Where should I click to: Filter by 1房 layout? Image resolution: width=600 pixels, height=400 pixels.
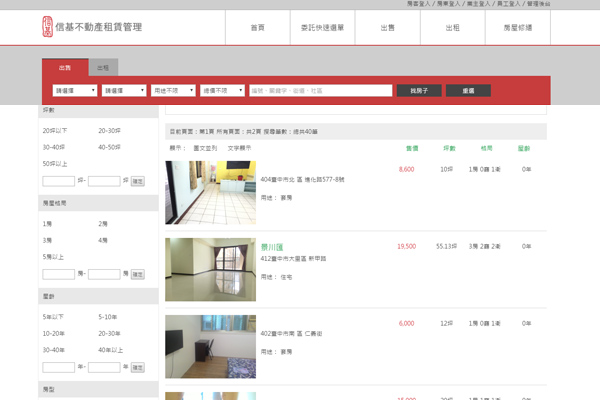click(x=47, y=224)
